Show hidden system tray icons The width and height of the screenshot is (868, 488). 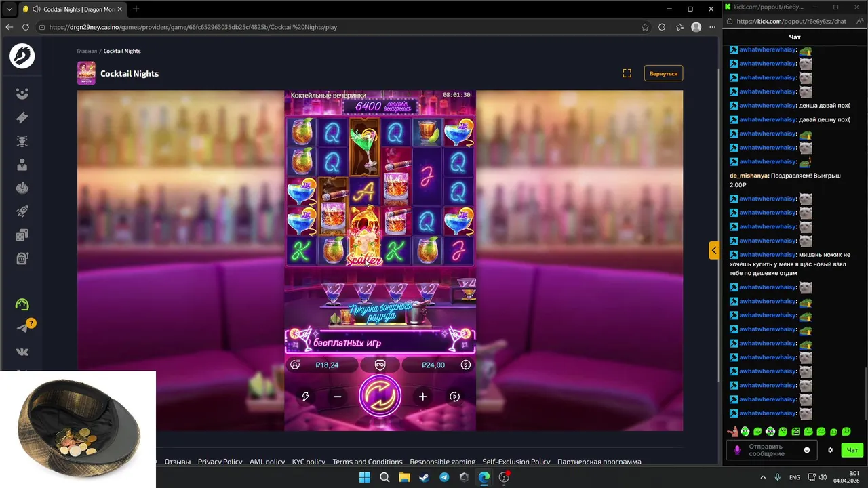click(x=762, y=477)
